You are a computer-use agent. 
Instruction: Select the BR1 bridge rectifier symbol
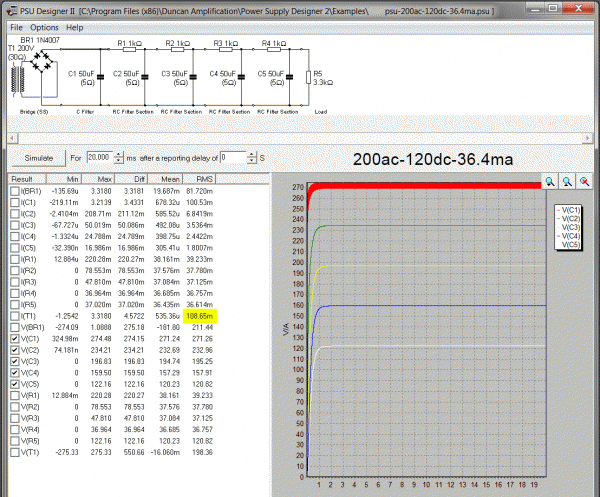42,62
